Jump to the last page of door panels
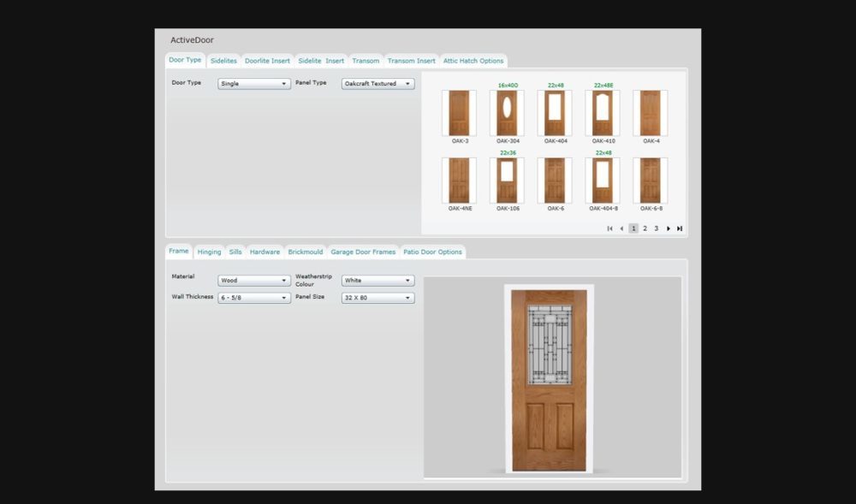856x504 pixels. [x=680, y=228]
